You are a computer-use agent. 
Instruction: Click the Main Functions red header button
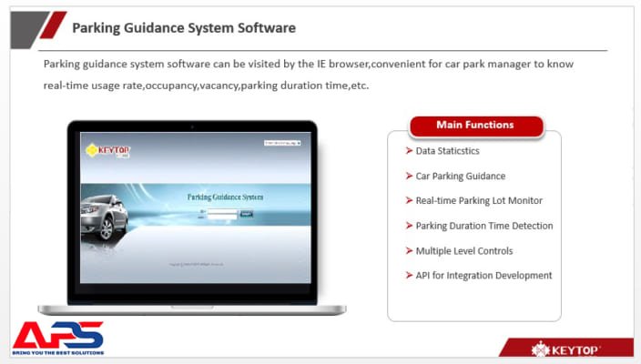click(476, 126)
